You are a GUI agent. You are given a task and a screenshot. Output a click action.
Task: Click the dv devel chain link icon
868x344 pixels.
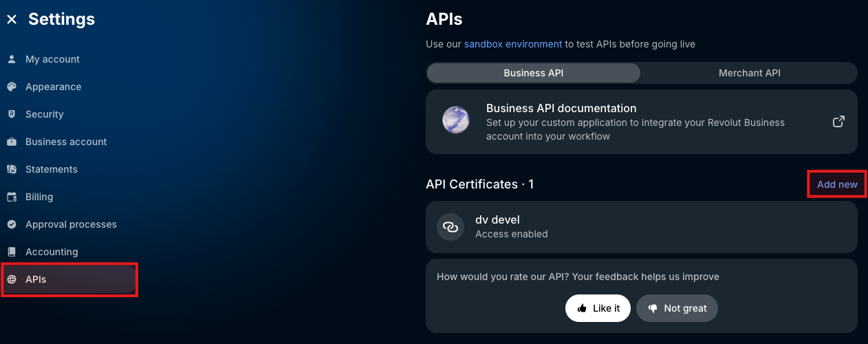[x=451, y=227]
